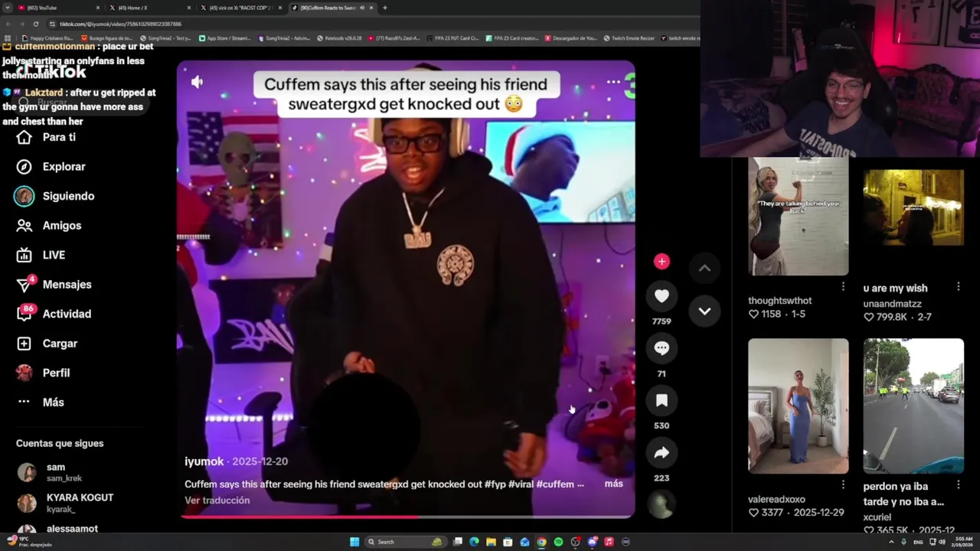Open options for thoughtswthot video card
This screenshot has width=980, height=551.
[843, 287]
